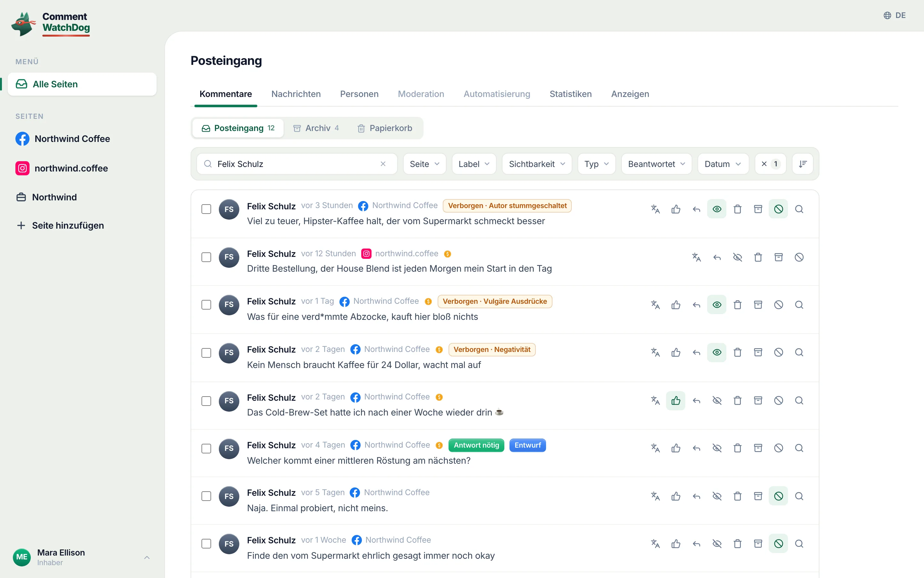Screen dimensions: 924x578
Task: Select checkbox for 'Viel zu teuer' comment
Action: pyautogui.click(x=206, y=209)
